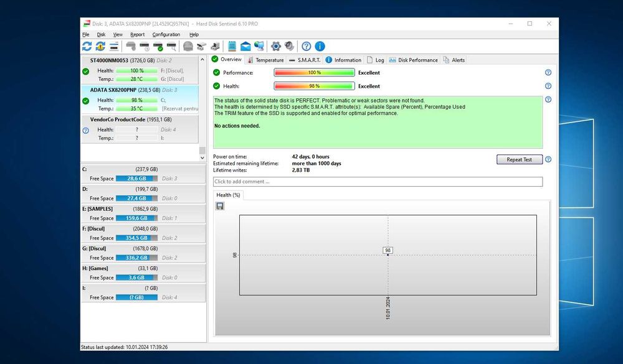Open the Disk menu
Viewport: 623px width, 364px height.
pyautogui.click(x=102, y=35)
